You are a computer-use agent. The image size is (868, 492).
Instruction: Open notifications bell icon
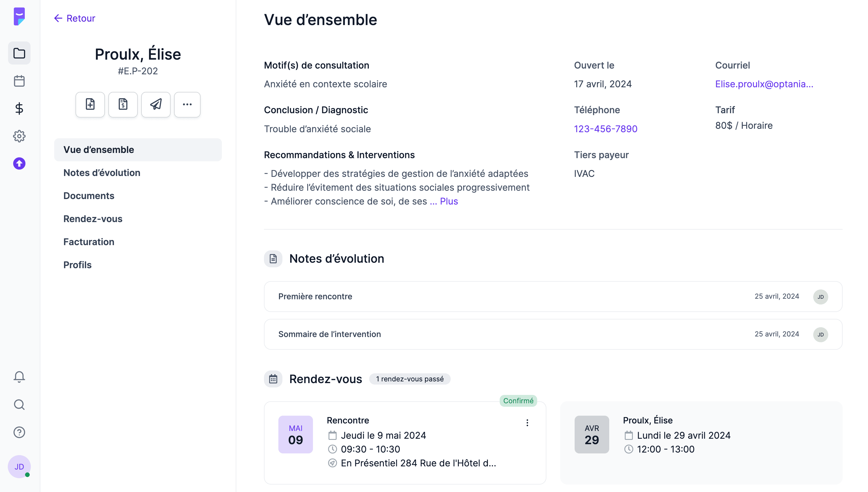[x=19, y=376]
